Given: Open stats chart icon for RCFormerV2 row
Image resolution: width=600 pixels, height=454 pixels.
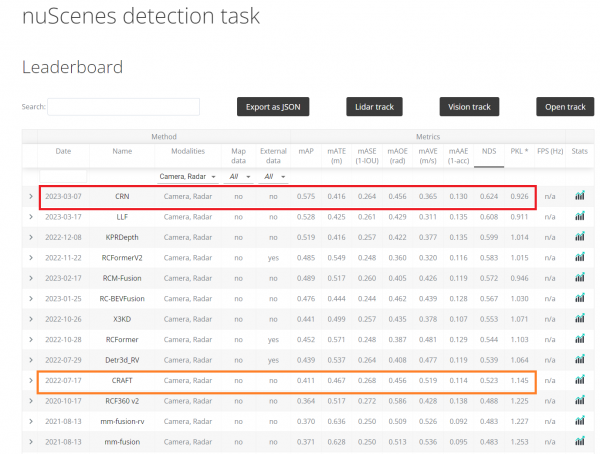Looking at the screenshot, I should pos(580,257).
